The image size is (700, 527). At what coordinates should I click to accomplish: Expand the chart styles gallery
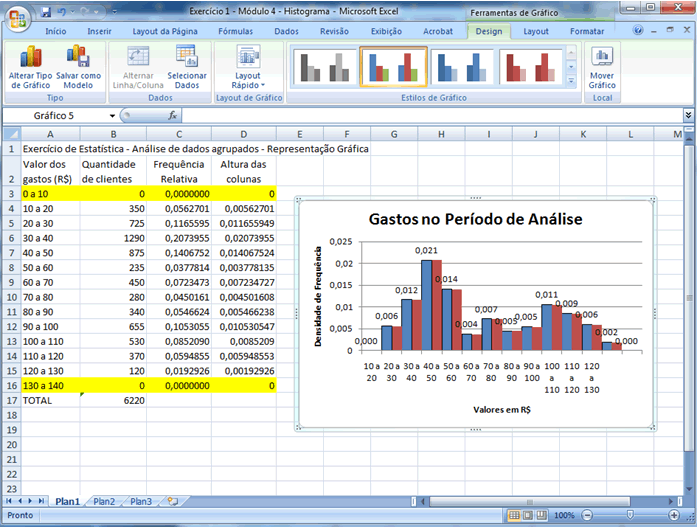571,80
